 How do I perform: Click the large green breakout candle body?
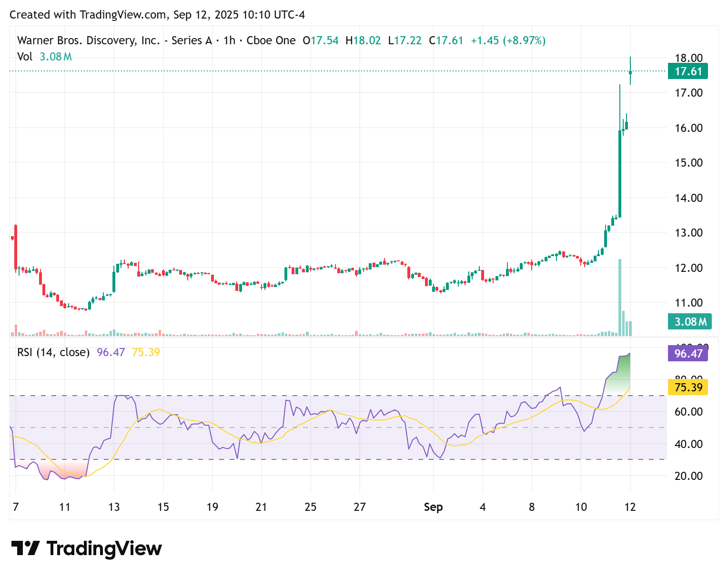click(x=620, y=174)
